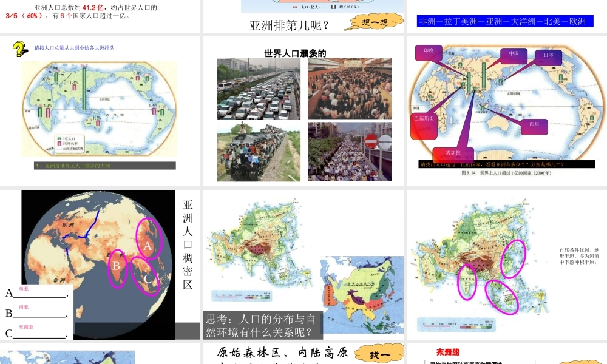Select the slide titled 请按人口总量从大到少给各大洲排队
Image resolution: width=607 pixels, height=364 pixels.
100,111
